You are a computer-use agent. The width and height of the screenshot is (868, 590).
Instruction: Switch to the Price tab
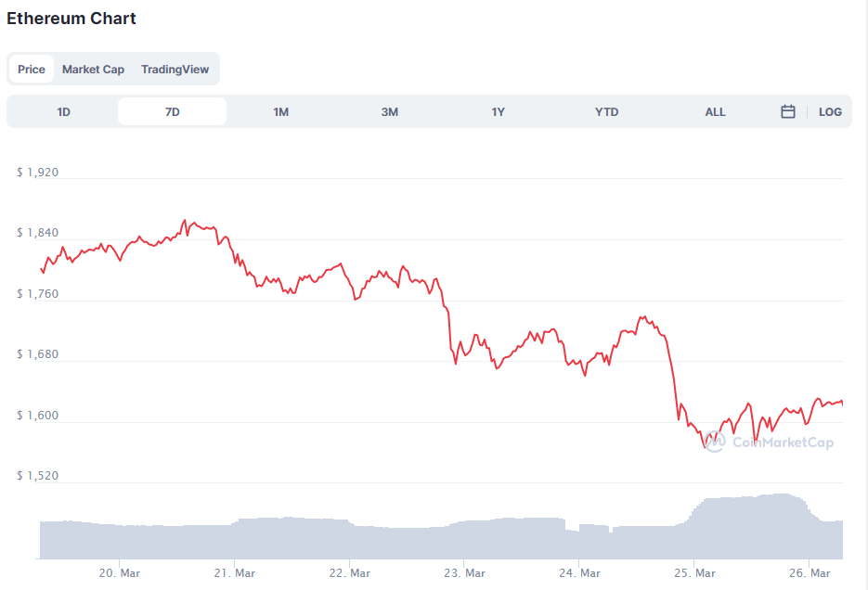click(x=32, y=70)
